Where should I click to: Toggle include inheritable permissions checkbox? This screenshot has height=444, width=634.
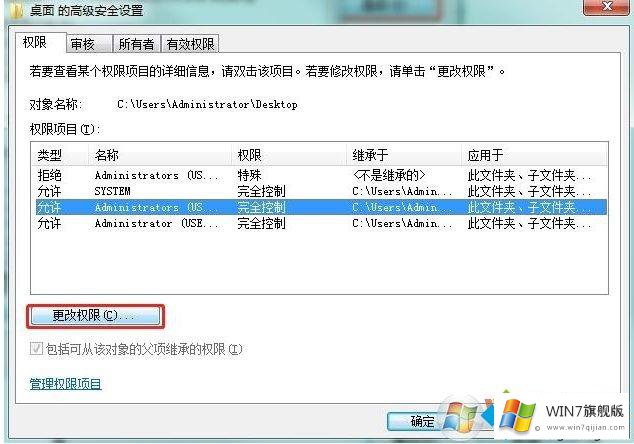(36, 349)
